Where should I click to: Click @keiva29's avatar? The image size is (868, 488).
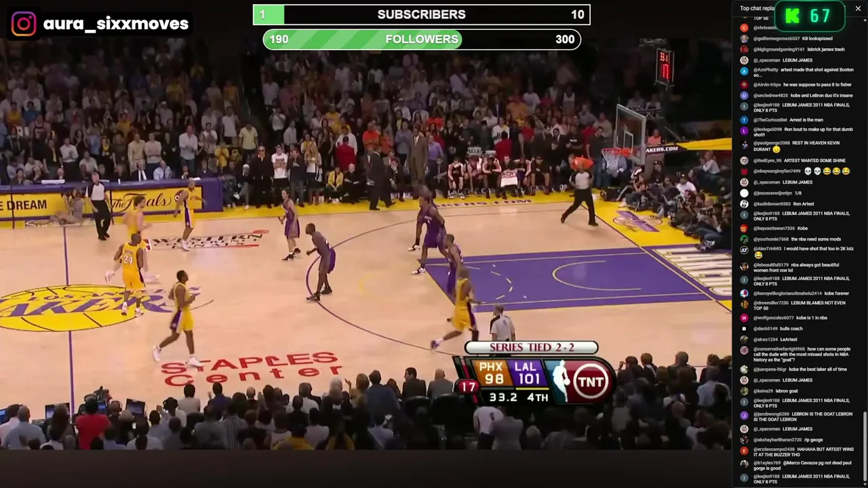coord(744,391)
